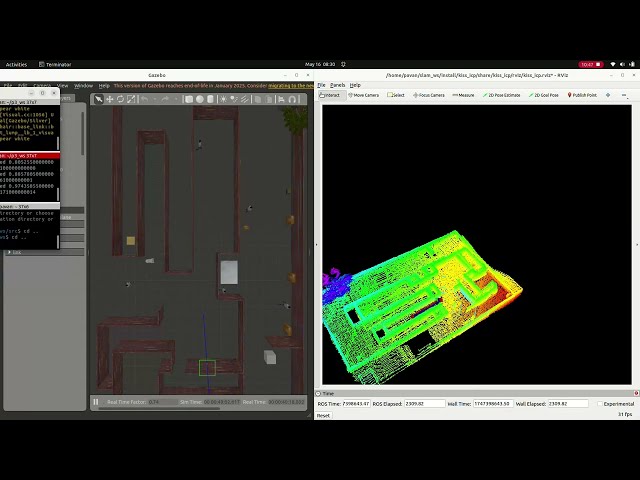Follow the migrating to the new link
The height and width of the screenshot is (480, 640).
coord(291,86)
